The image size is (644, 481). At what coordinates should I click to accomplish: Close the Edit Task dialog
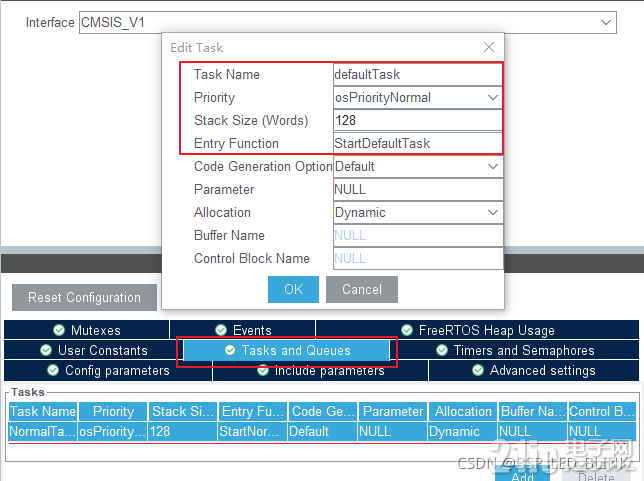(x=489, y=47)
